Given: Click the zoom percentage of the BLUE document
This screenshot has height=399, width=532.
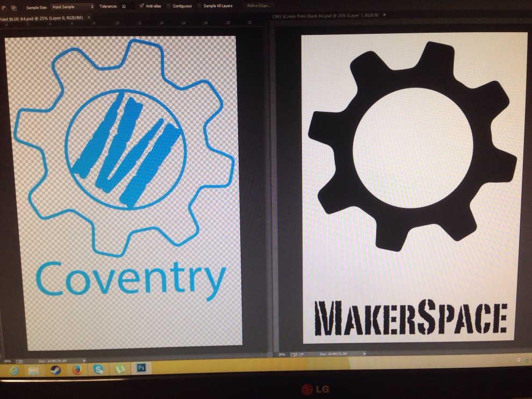Looking at the screenshot, I should [7, 361].
